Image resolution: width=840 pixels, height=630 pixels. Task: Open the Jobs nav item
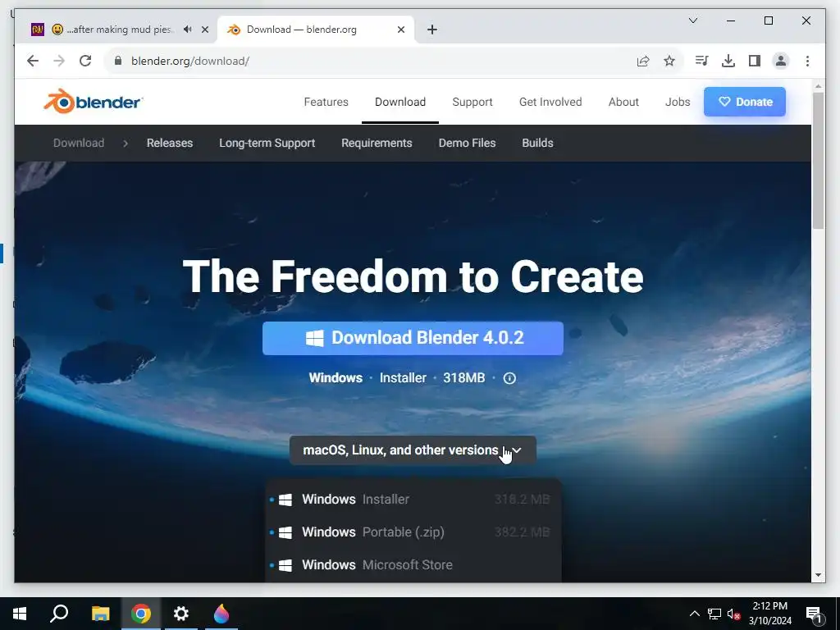[677, 102]
